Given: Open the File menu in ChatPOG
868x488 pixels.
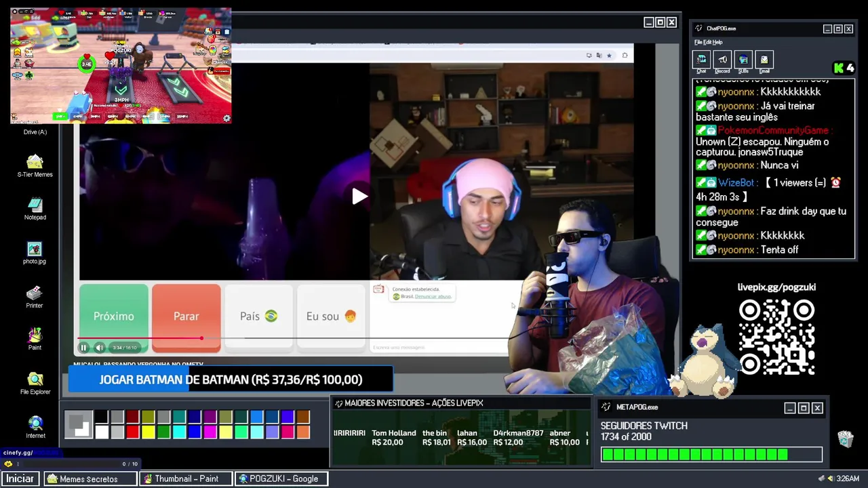Looking at the screenshot, I should pyautogui.click(x=698, y=42).
